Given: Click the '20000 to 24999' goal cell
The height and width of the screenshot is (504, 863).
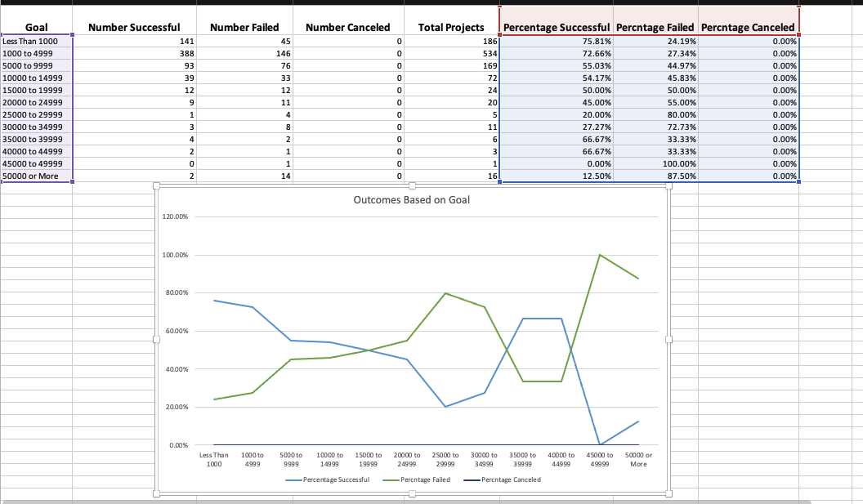Looking at the screenshot, I should [36, 102].
